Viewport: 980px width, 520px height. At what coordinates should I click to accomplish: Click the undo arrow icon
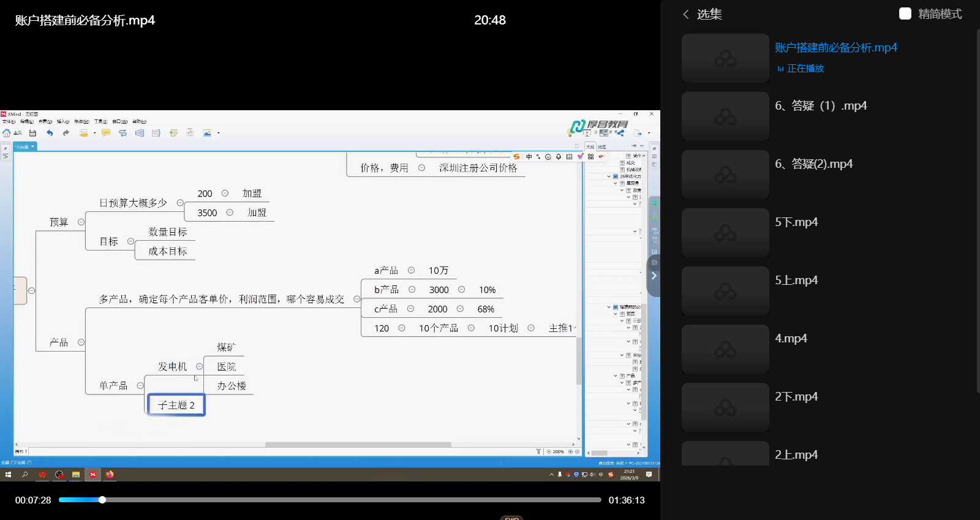(50, 133)
